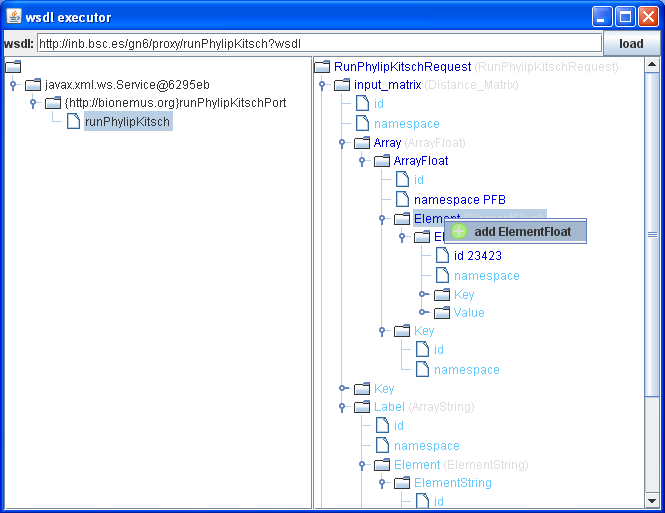The height and width of the screenshot is (513, 665).
Task: Click the RunPhylipKitschRequest folder icon
Action: click(x=322, y=67)
